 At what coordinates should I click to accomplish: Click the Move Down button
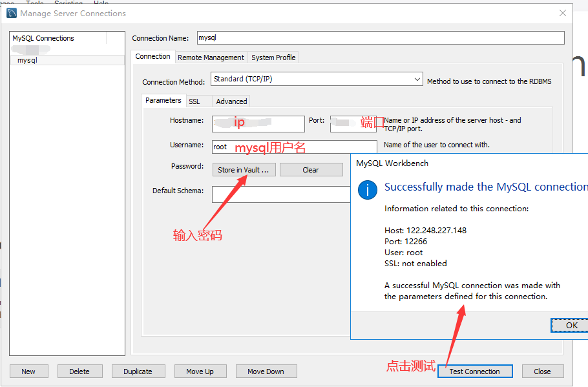coord(266,371)
